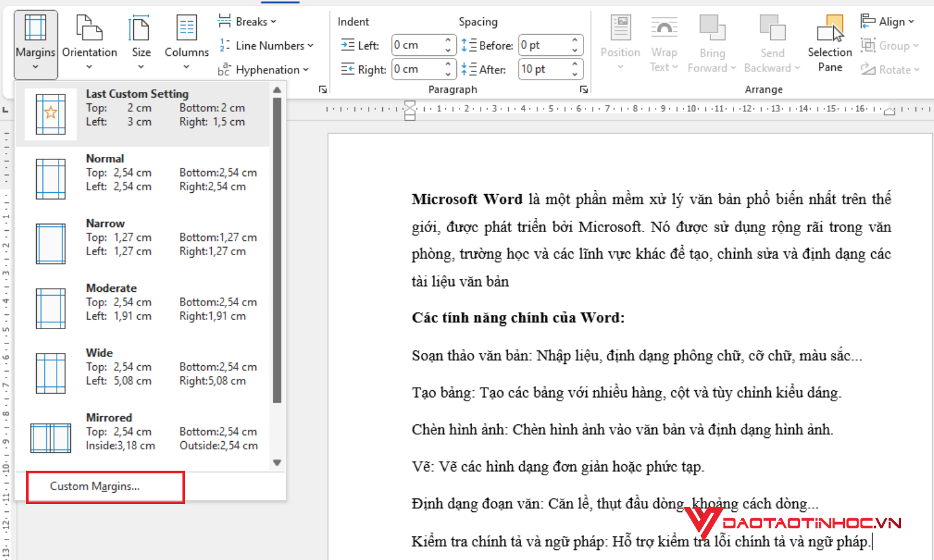Click the Orientation page icon
This screenshot has width=934, height=560.
click(x=90, y=27)
